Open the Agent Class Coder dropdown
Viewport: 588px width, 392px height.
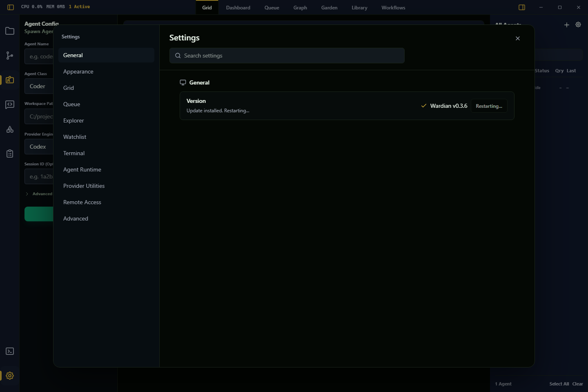pos(39,86)
